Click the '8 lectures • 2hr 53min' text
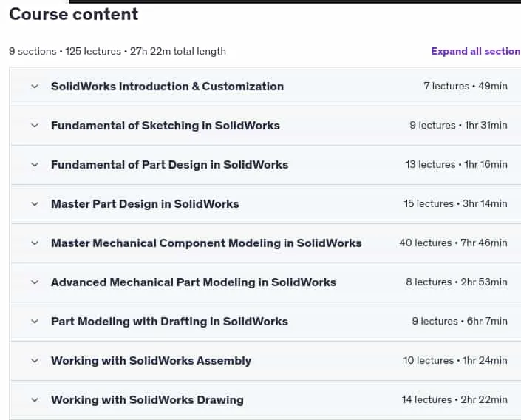521x420 pixels. click(x=457, y=282)
